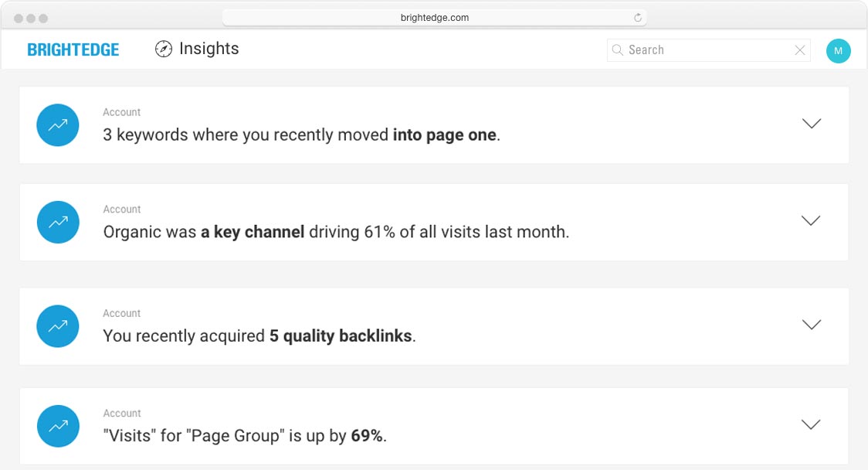Click trend icon for Page Group visits
The width and height of the screenshot is (868, 470).
tap(58, 426)
